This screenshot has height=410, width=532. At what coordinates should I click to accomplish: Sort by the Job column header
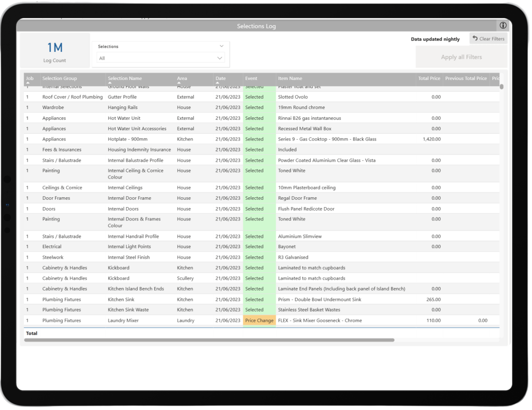pos(30,79)
